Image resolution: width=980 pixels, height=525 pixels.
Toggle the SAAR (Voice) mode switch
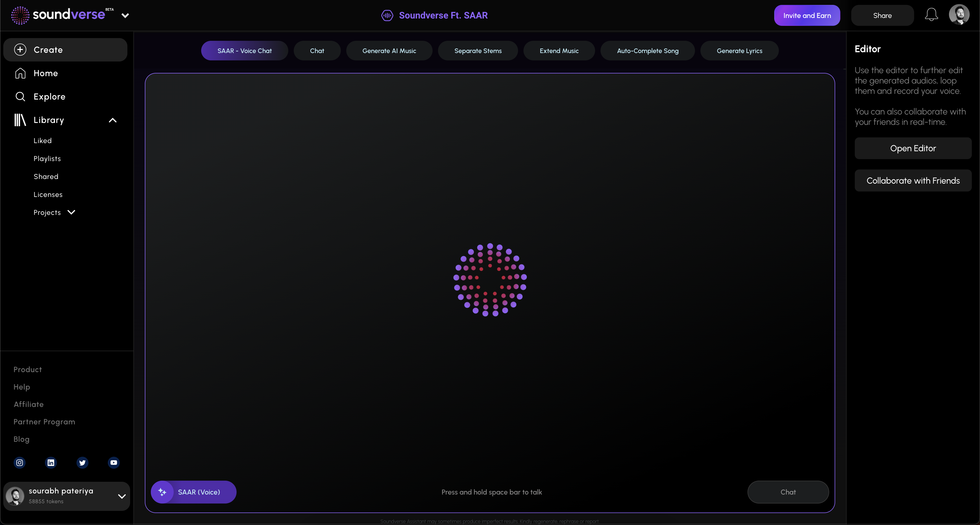pos(193,492)
